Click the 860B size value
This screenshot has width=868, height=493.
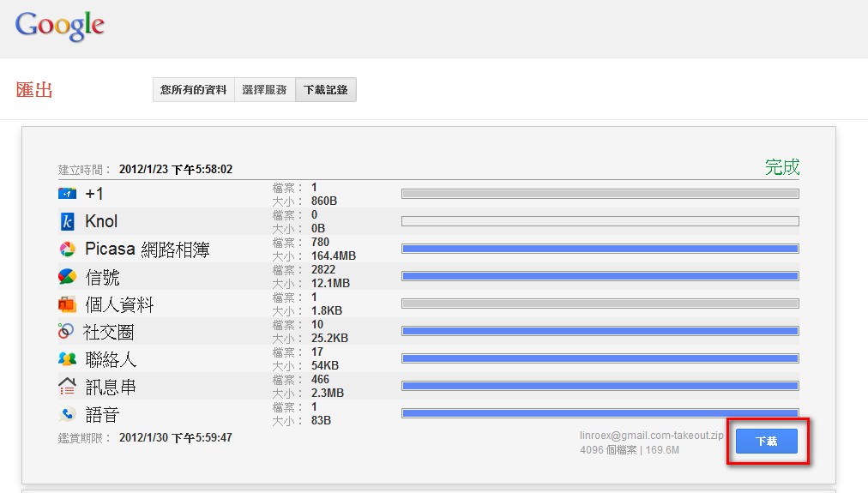[x=324, y=201]
